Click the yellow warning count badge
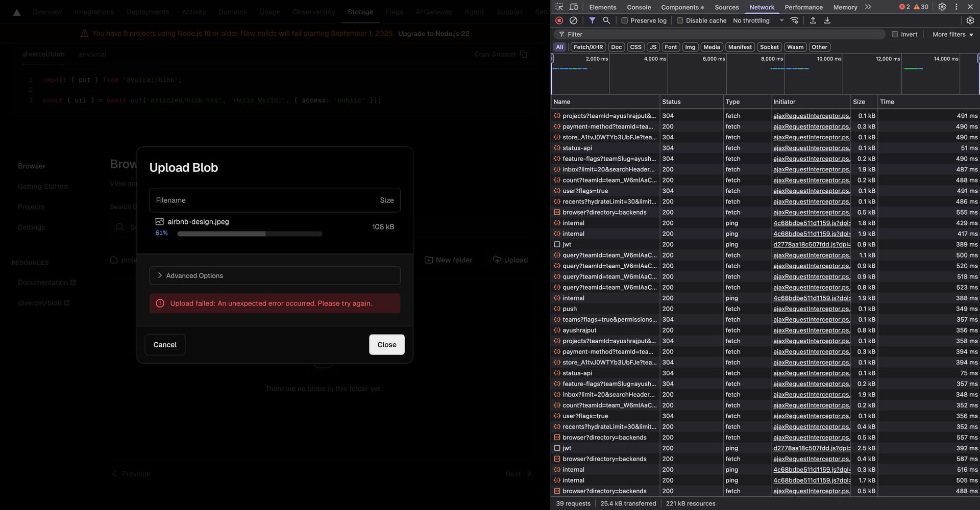 (921, 7)
